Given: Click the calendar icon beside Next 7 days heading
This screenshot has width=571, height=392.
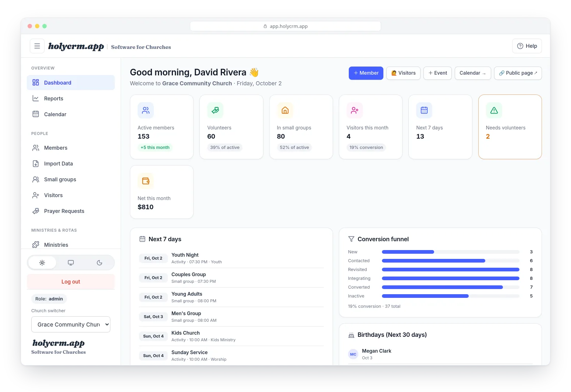Looking at the screenshot, I should tap(142, 239).
